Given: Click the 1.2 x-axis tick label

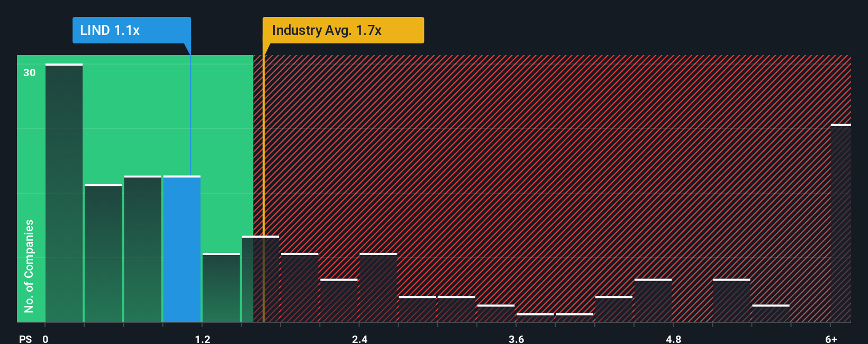Looking at the screenshot, I should [203, 339].
